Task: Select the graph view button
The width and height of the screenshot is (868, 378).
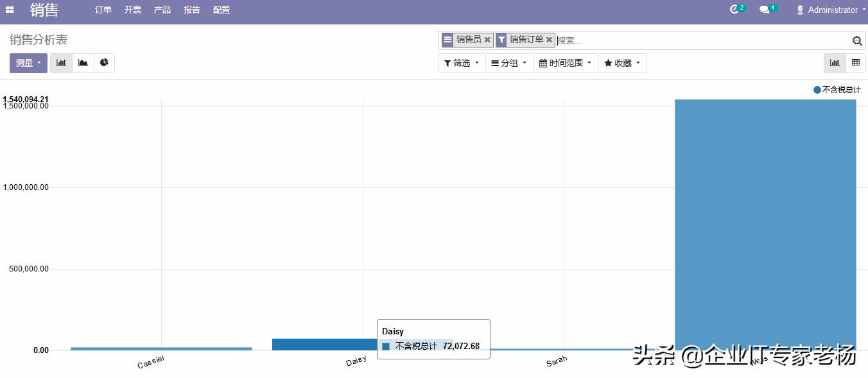Action: (835, 63)
